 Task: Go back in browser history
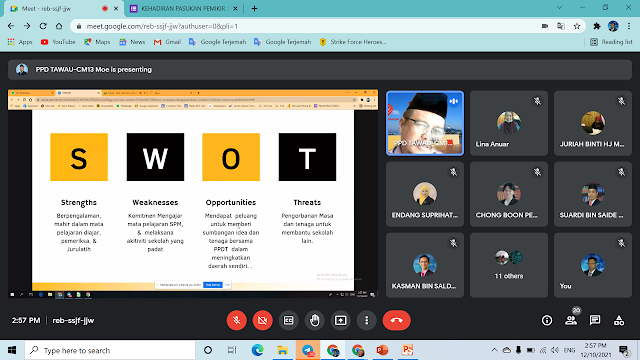[11, 26]
